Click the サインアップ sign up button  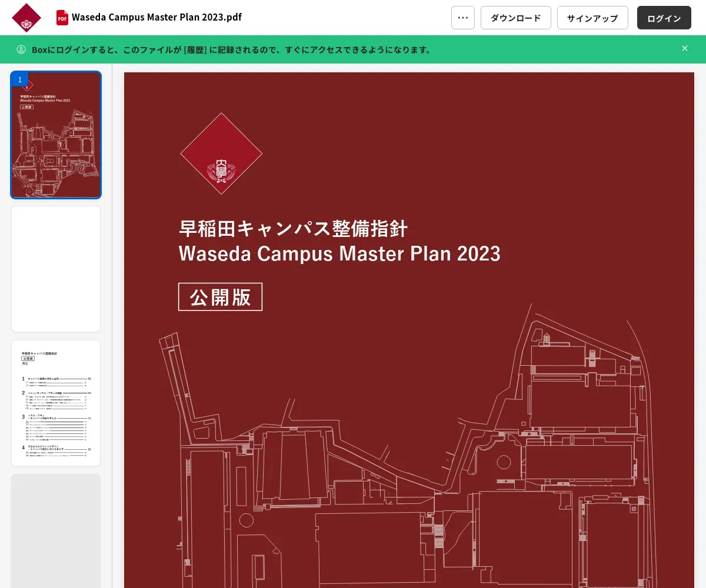pyautogui.click(x=592, y=18)
